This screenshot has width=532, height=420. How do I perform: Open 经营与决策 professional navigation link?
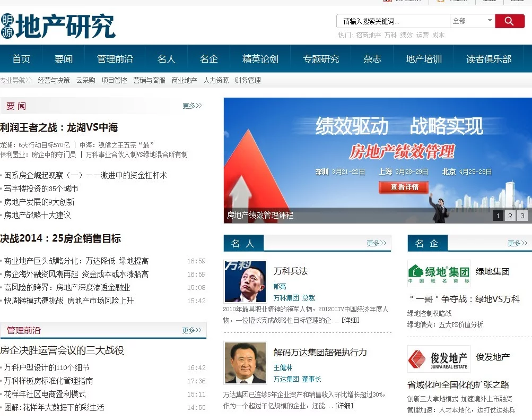coord(54,80)
